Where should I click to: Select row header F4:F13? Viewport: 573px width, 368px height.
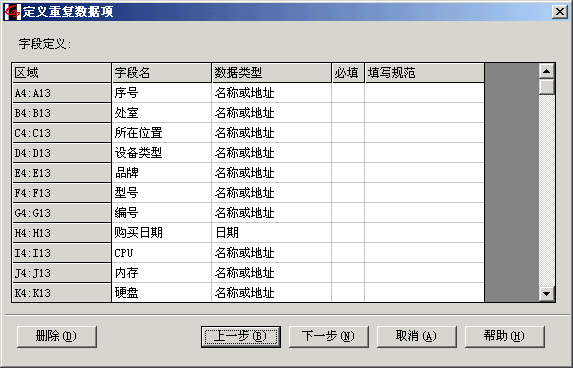(62, 193)
